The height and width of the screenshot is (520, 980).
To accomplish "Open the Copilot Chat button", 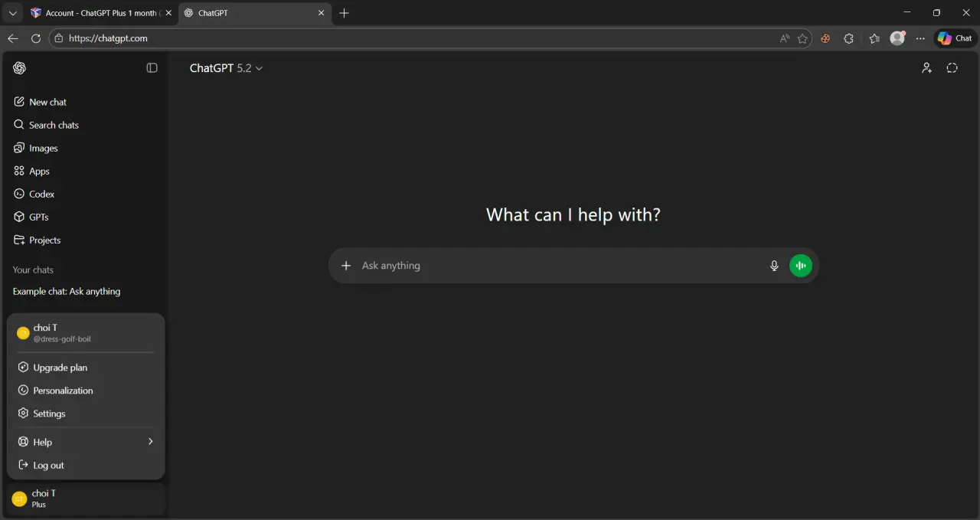I will click(x=955, y=38).
